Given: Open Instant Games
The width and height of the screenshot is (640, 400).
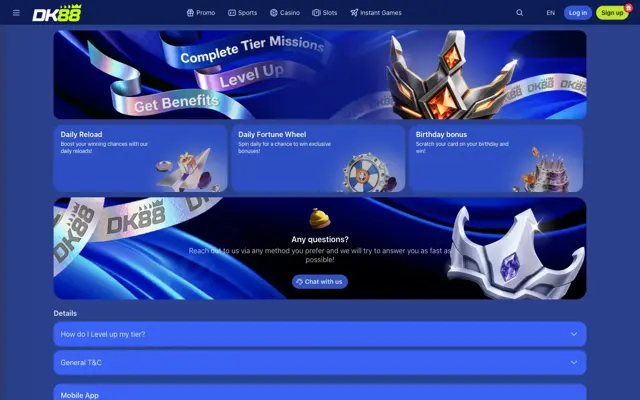Looking at the screenshot, I should pyautogui.click(x=376, y=13).
